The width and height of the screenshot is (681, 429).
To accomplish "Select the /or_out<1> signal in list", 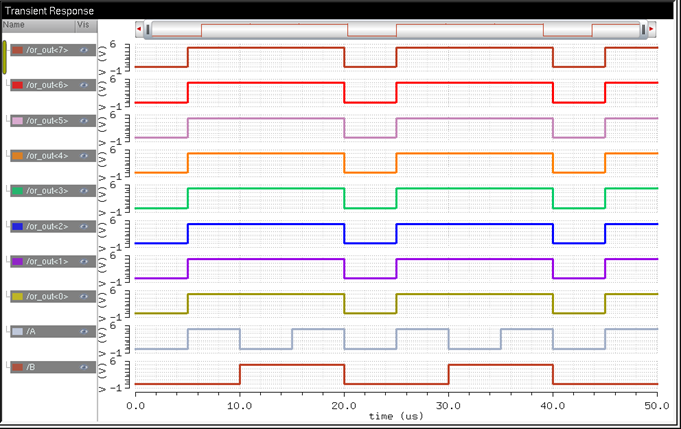I will (x=47, y=262).
